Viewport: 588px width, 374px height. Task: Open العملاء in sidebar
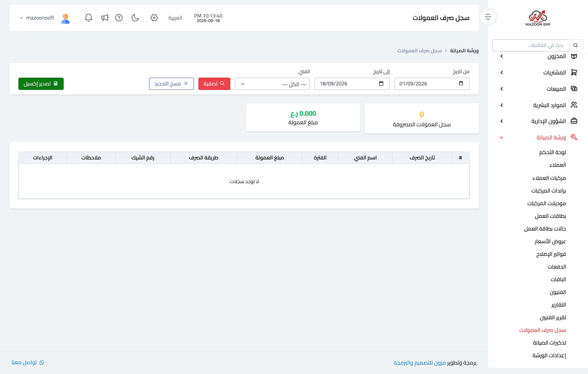[x=557, y=165]
